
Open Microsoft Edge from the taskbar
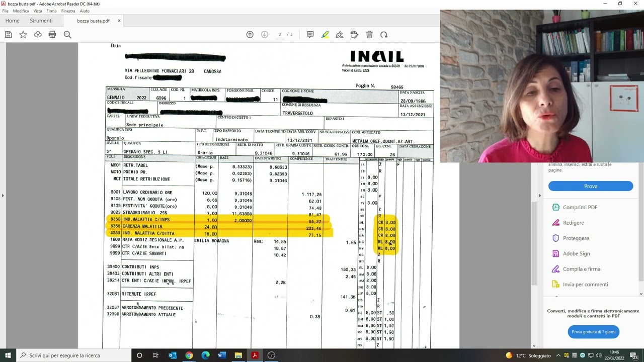tap(205, 355)
